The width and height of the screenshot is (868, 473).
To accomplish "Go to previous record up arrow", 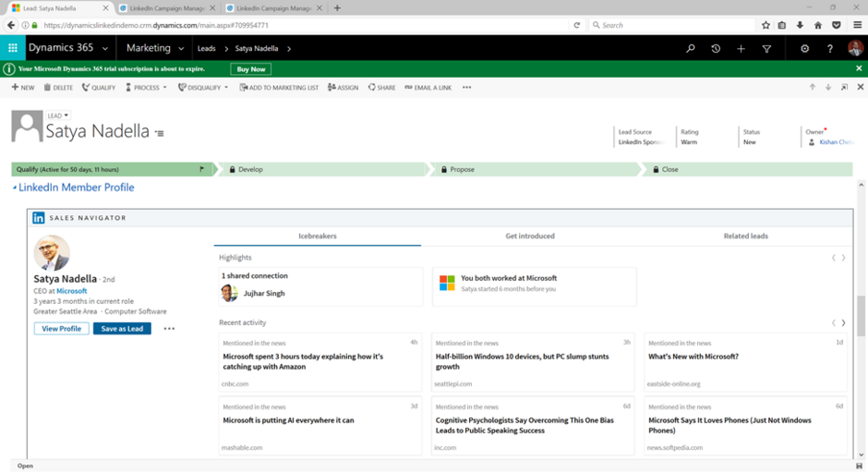I will click(x=812, y=87).
